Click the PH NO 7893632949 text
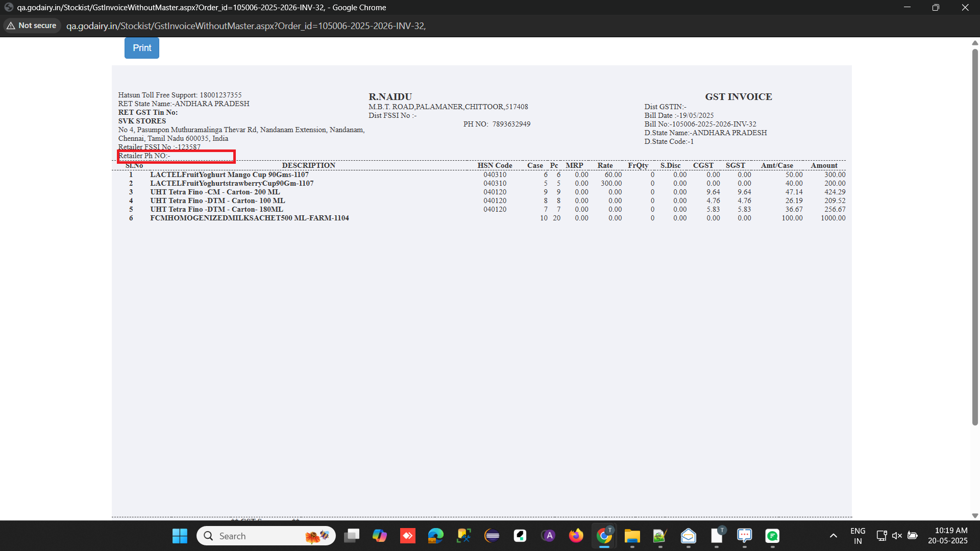Image resolution: width=980 pixels, height=551 pixels. point(497,124)
